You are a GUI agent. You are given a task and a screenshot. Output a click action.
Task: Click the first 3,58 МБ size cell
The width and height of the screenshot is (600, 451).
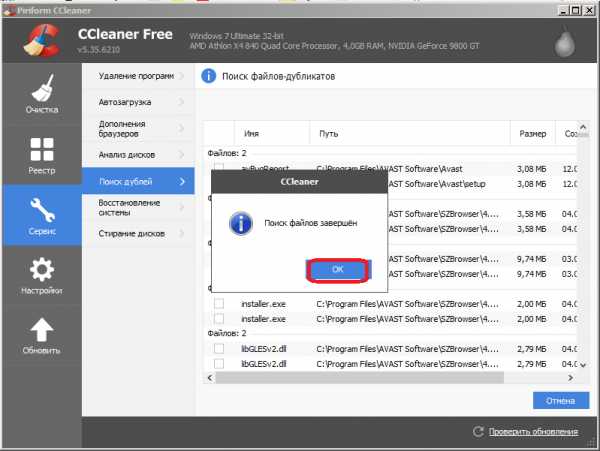[x=532, y=214]
